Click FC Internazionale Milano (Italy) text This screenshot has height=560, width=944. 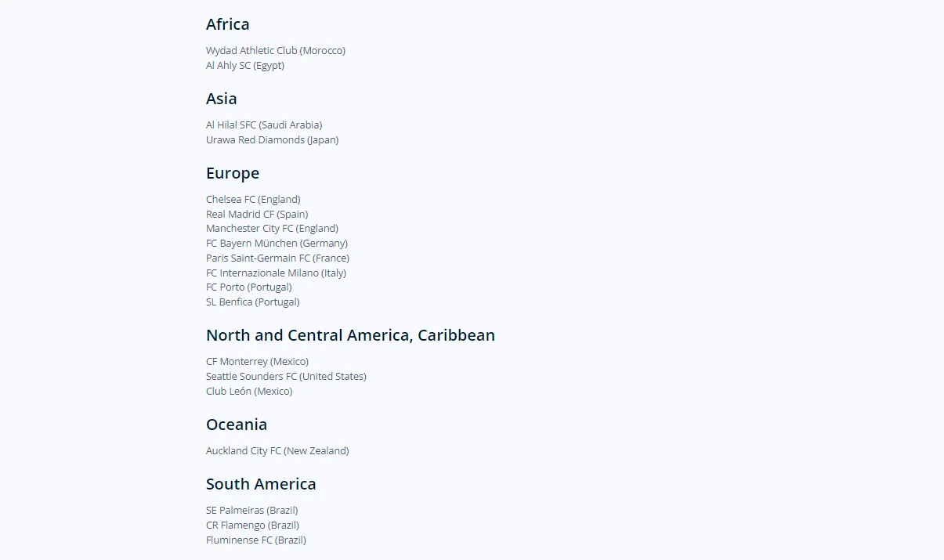276,273
